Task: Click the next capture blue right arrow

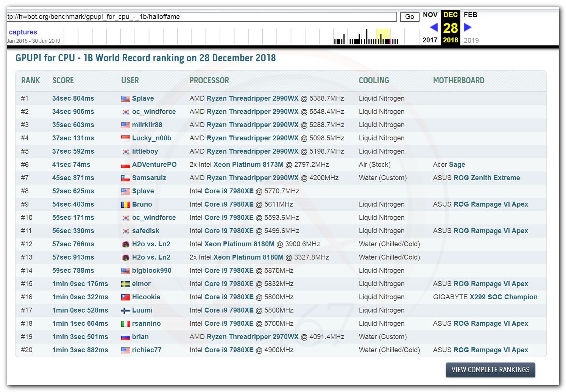Action: [x=468, y=27]
